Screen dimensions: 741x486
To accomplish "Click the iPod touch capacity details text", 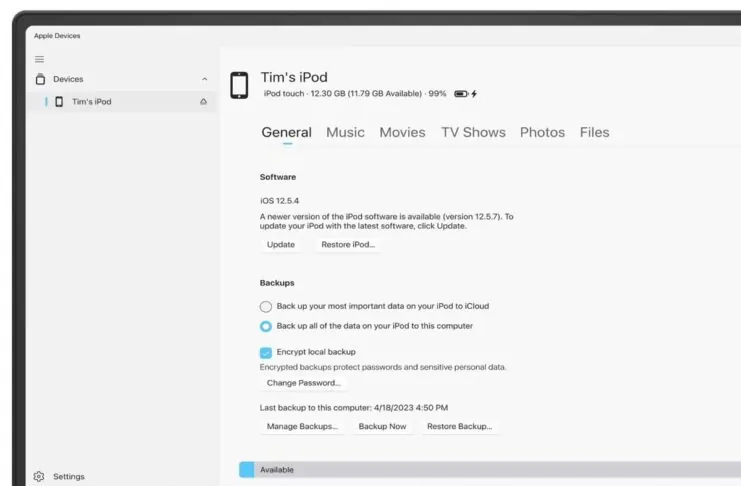I will tap(354, 94).
